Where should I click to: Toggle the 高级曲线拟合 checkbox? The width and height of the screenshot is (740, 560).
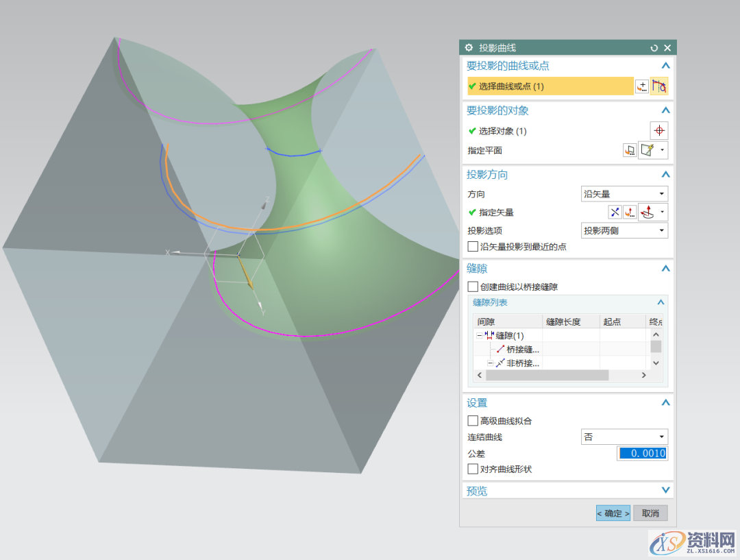[x=473, y=421]
